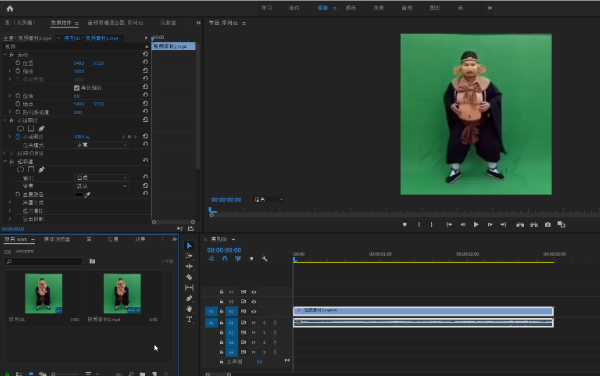Select the Pen tool in tools panel
Screen dimensions: 600x376
pos(189,298)
